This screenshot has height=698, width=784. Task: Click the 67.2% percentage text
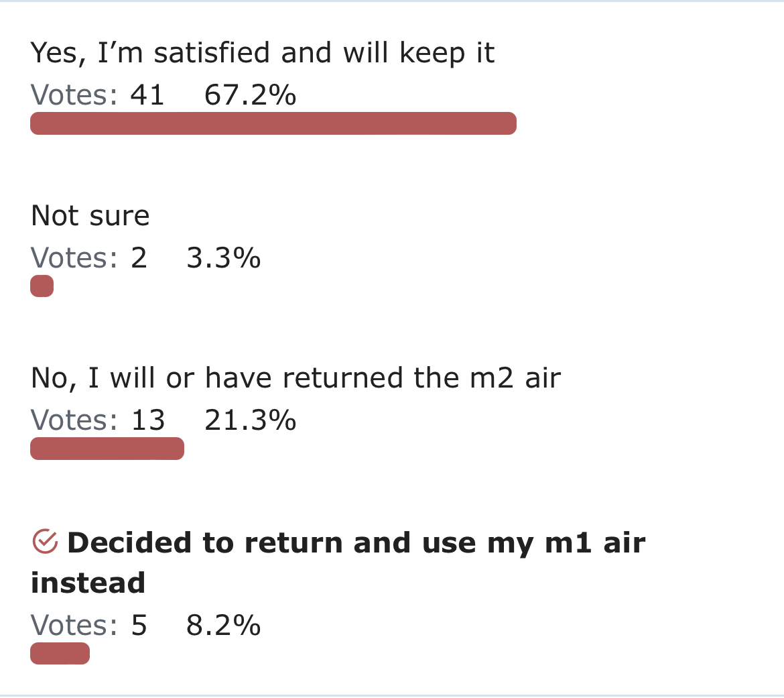[x=250, y=95]
